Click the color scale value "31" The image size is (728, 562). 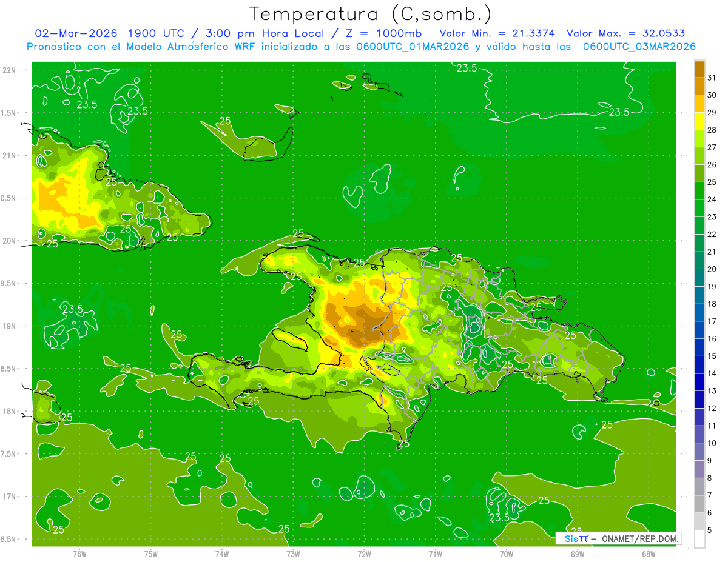point(712,78)
